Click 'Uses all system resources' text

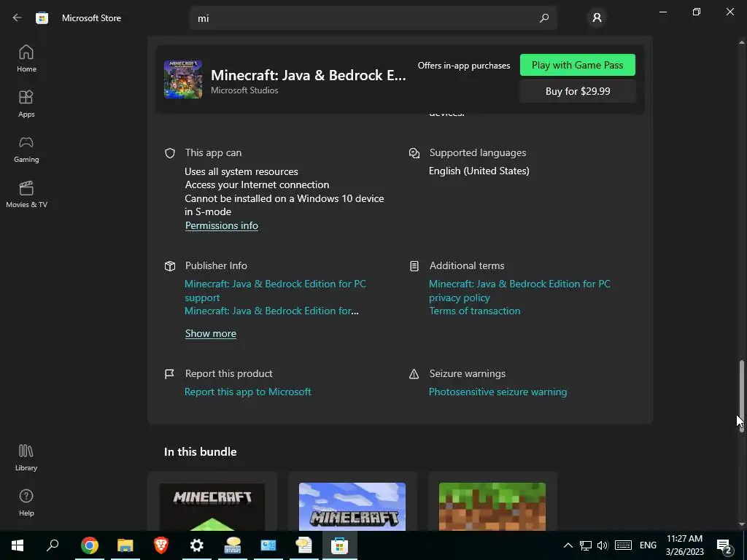tap(241, 171)
